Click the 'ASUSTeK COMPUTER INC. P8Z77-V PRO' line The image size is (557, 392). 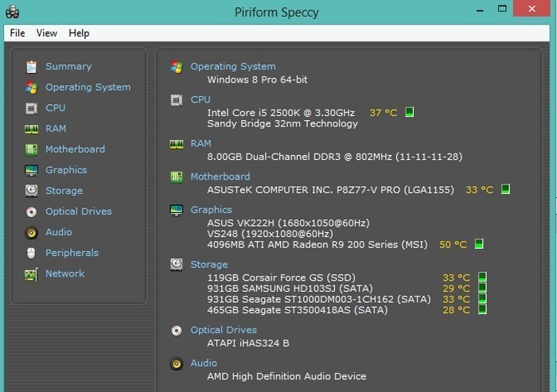(330, 190)
